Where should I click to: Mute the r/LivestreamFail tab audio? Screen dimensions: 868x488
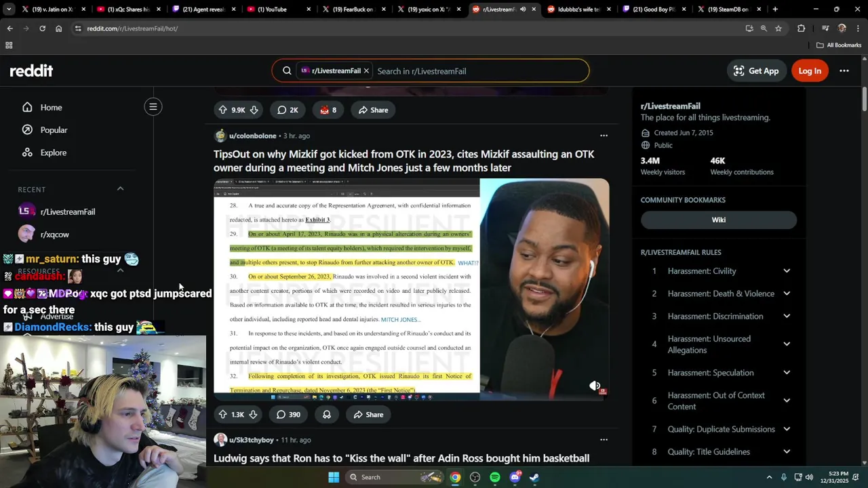(523, 9)
